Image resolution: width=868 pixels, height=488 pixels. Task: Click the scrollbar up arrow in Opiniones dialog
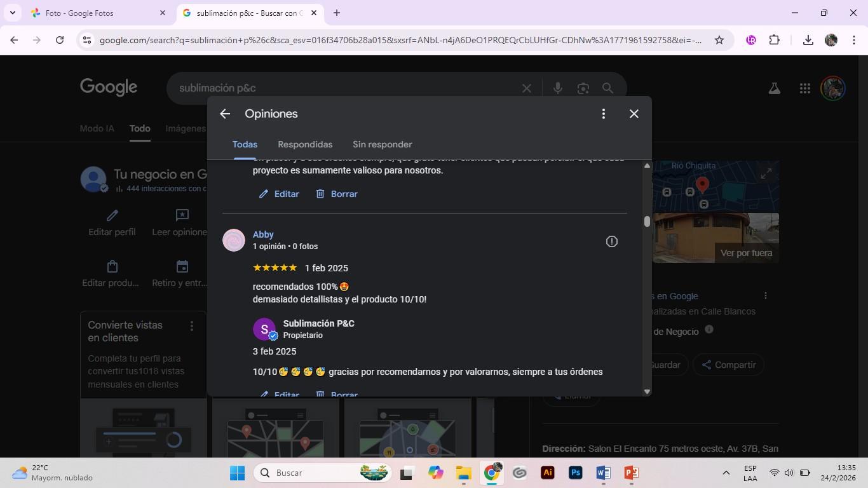point(647,166)
